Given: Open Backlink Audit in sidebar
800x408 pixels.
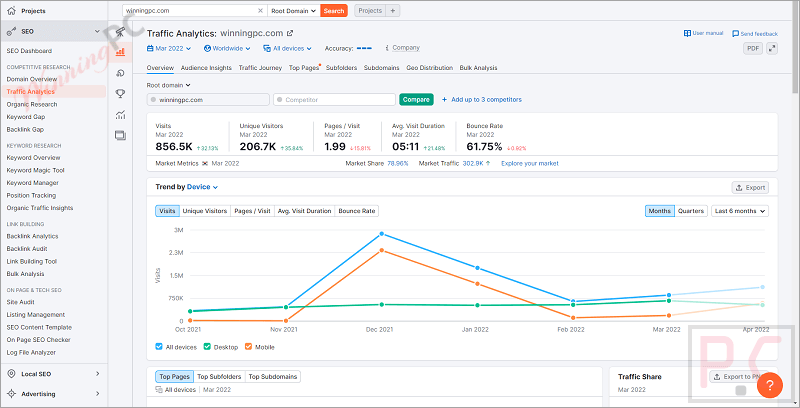Looking at the screenshot, I should (27, 249).
